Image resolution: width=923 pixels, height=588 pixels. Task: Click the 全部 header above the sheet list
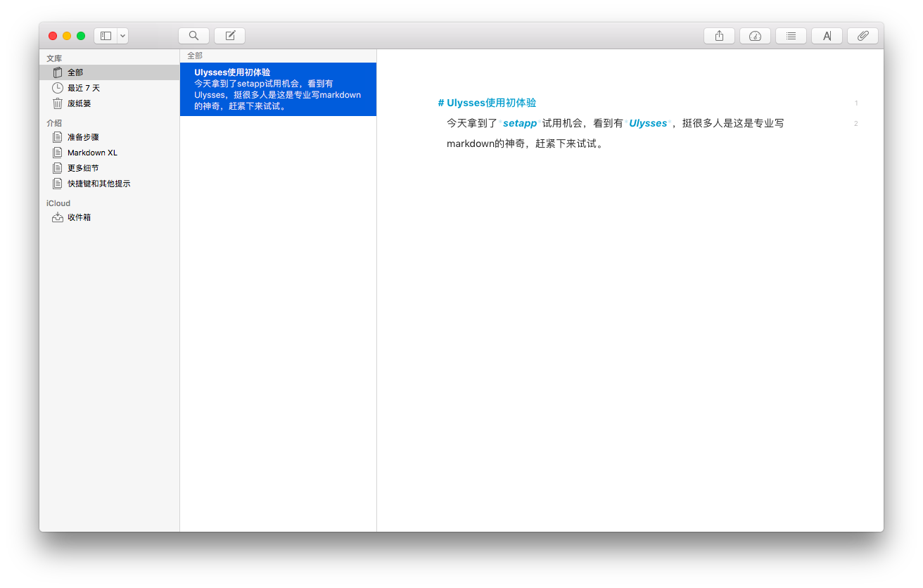coord(194,55)
